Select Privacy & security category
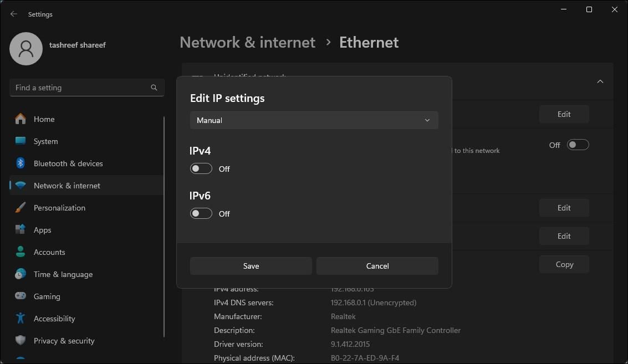 [64, 341]
